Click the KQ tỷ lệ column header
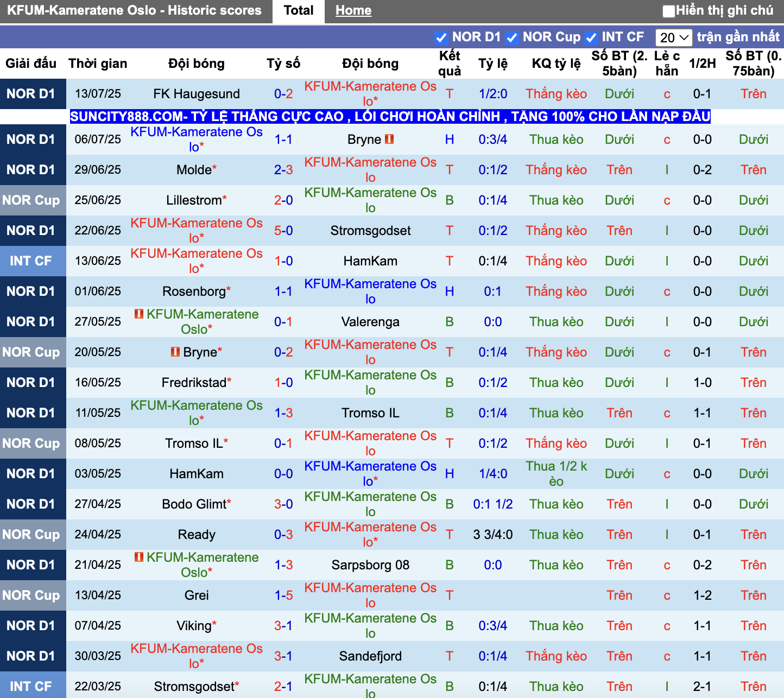This screenshot has width=784, height=698. [556, 64]
